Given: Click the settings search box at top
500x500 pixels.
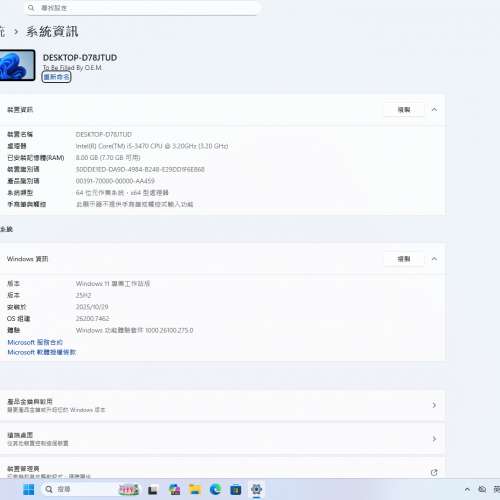Looking at the screenshot, I should (143, 8).
